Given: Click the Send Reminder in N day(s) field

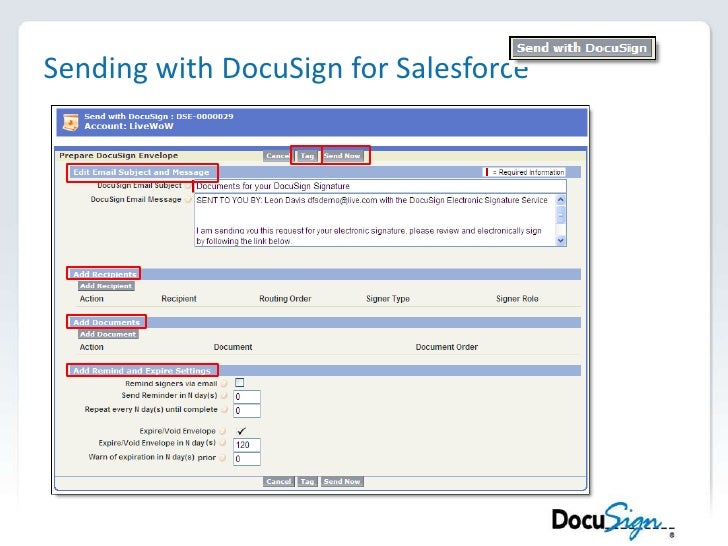Looking at the screenshot, I should (x=247, y=397).
